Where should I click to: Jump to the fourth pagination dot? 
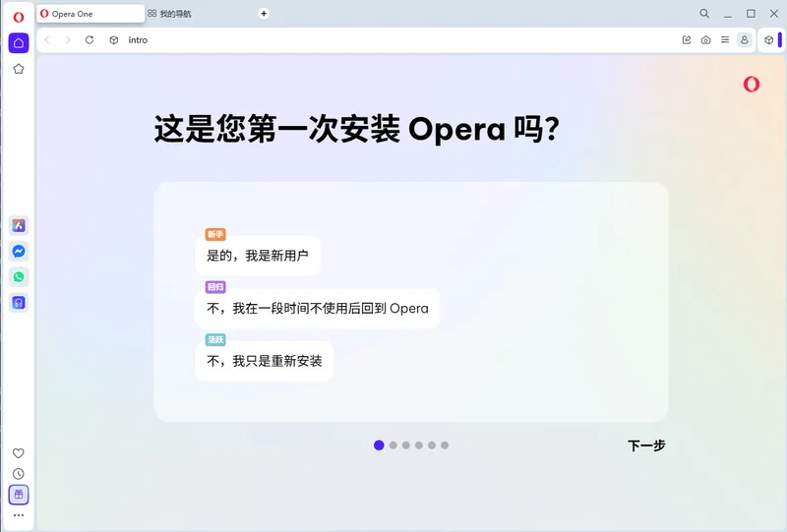coord(419,445)
